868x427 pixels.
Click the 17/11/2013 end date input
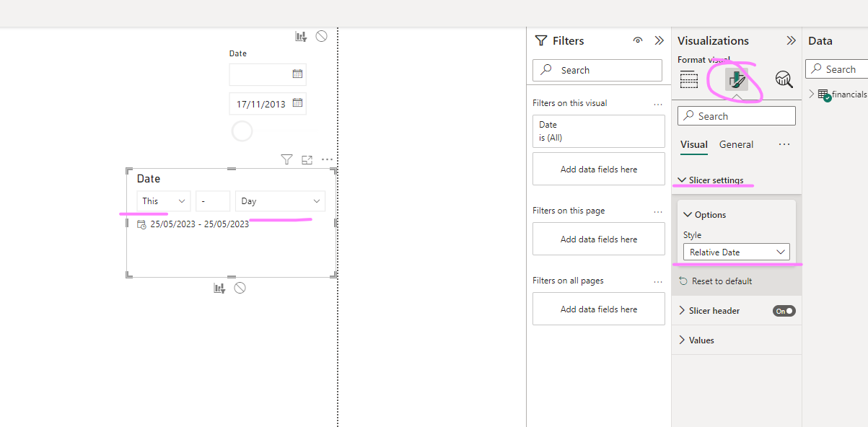[x=268, y=104]
